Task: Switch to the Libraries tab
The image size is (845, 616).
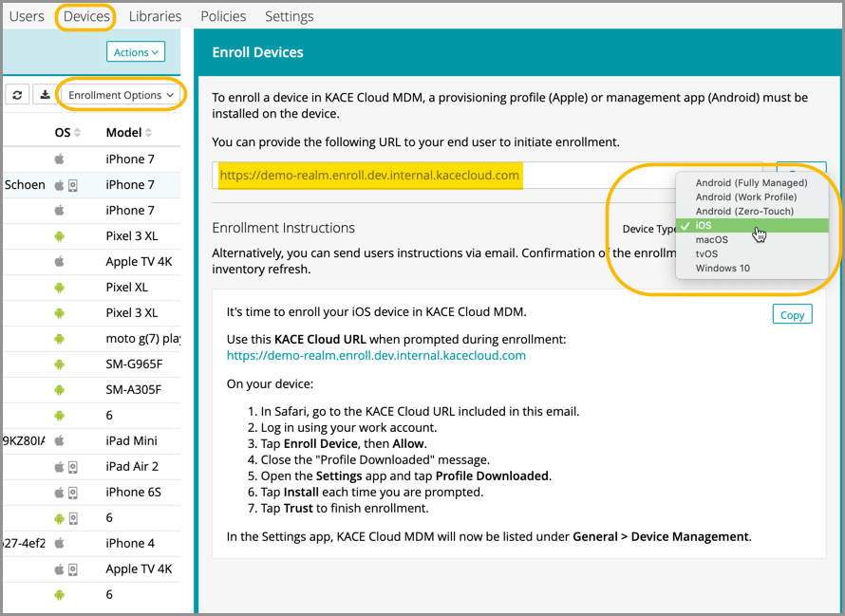Action: pos(155,16)
